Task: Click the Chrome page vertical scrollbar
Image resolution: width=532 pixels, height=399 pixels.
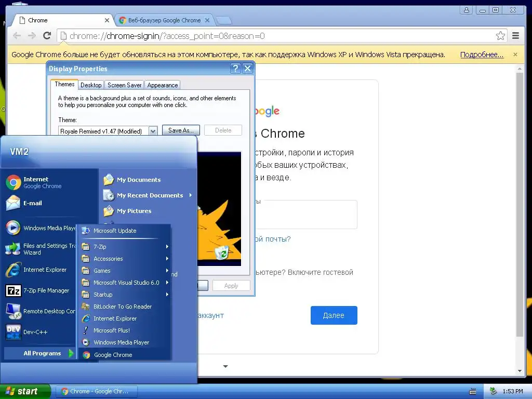Action: [520, 204]
